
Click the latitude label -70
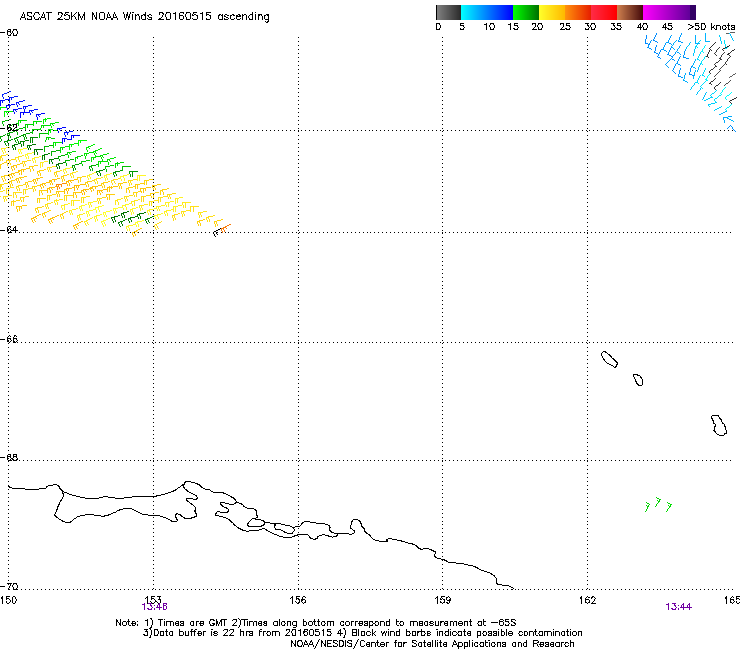click(9, 587)
